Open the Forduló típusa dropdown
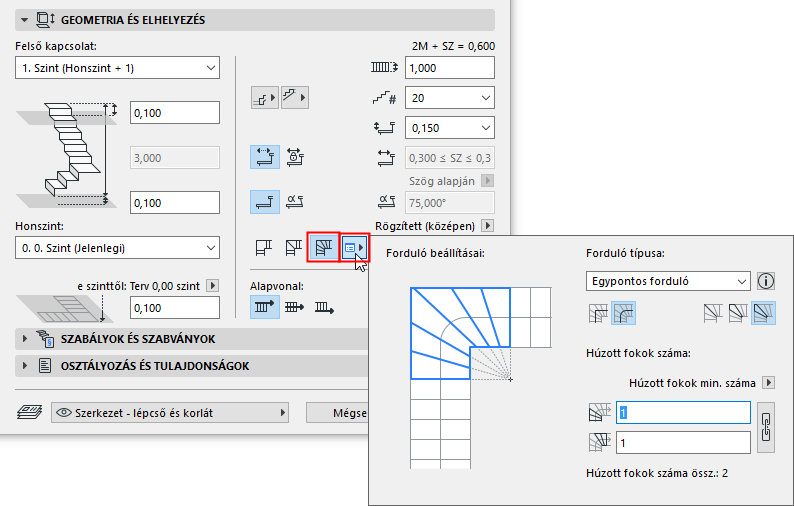794x506 pixels. tap(667, 281)
